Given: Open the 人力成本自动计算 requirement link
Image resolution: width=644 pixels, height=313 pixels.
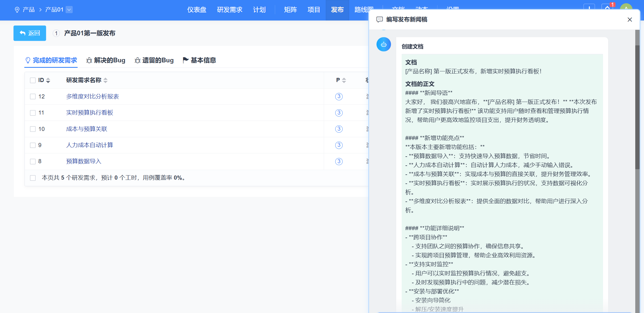Looking at the screenshot, I should point(90,145).
